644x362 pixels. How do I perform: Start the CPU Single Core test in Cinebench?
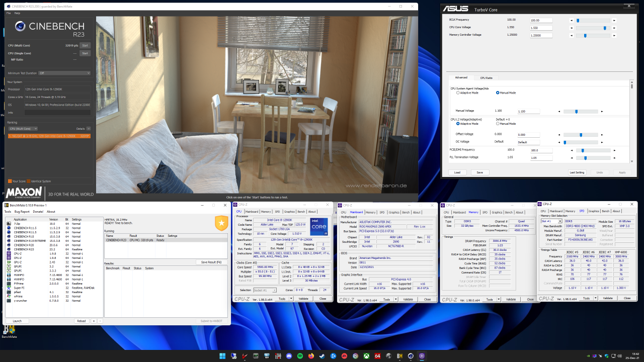pos(85,53)
